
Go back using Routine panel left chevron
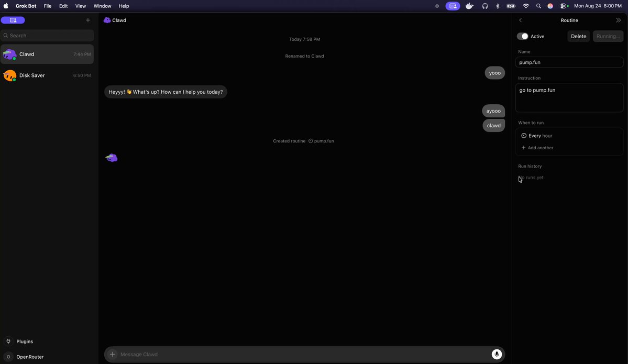pyautogui.click(x=520, y=20)
